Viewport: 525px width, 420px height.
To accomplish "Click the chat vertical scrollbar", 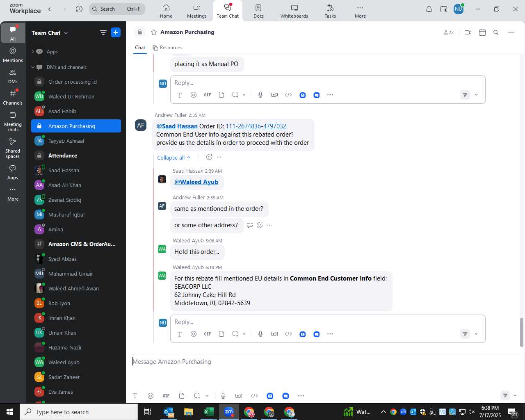I will [x=522, y=332].
